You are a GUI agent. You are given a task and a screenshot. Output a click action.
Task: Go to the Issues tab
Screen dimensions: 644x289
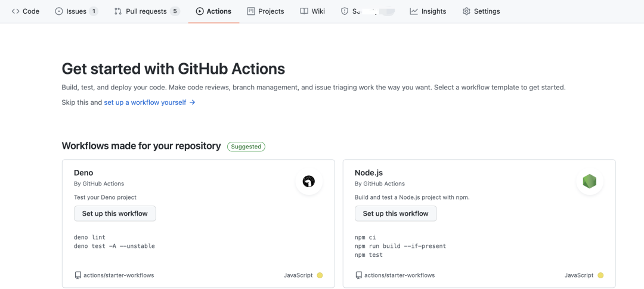tap(76, 11)
